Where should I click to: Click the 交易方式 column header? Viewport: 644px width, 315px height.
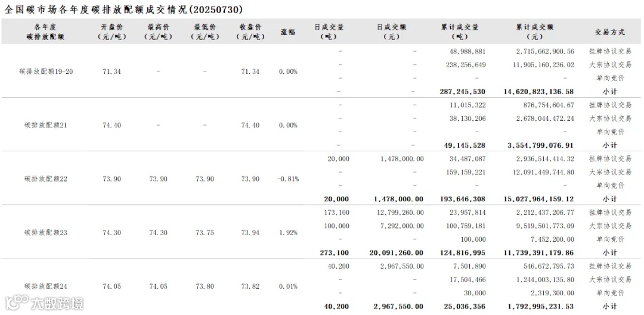pos(610,32)
